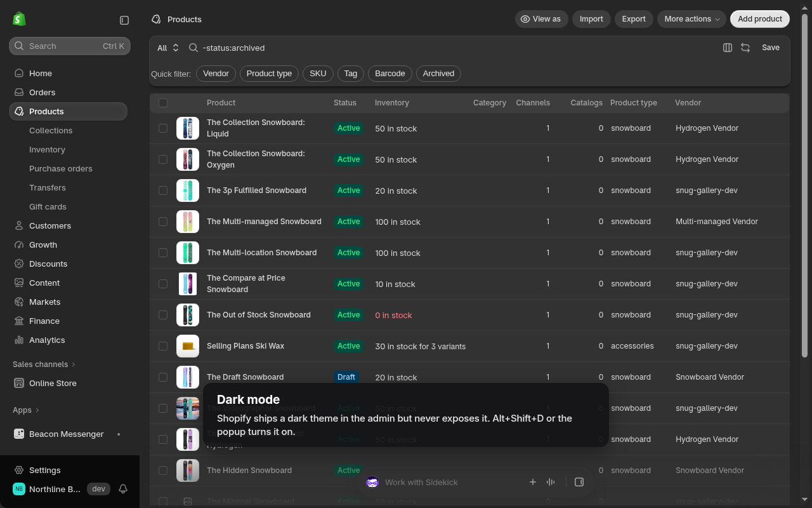Click the Discounts badge icon
812x508 pixels.
19,264
